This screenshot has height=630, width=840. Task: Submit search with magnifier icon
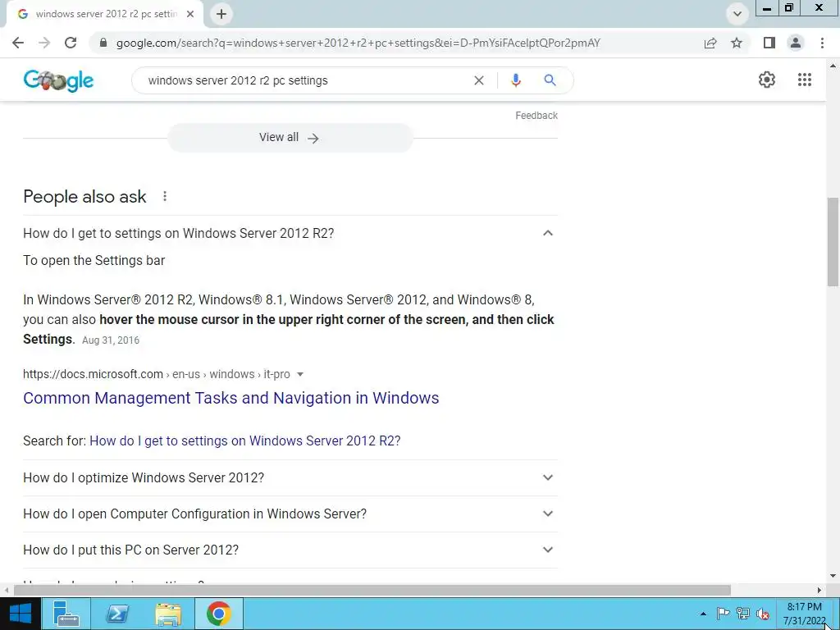pyautogui.click(x=550, y=80)
